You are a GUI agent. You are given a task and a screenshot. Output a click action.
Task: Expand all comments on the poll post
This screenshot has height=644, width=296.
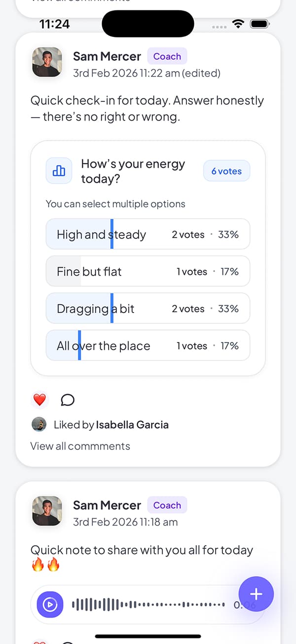(x=80, y=446)
